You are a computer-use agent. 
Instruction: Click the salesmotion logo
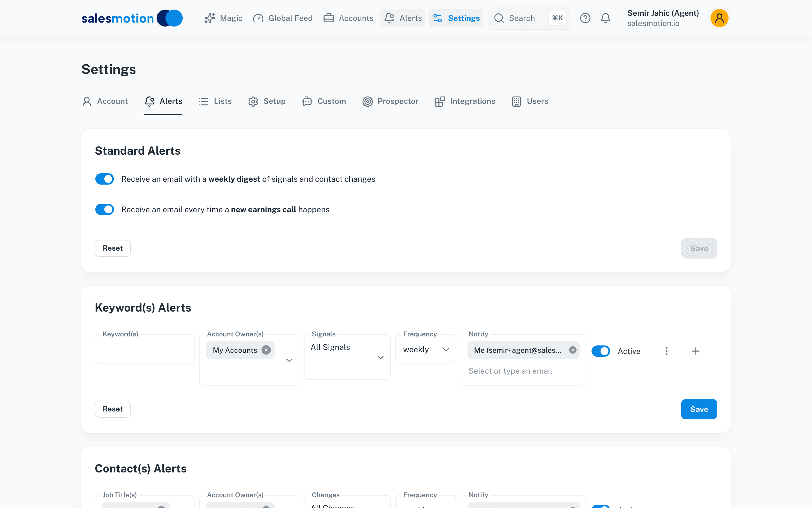coord(132,18)
